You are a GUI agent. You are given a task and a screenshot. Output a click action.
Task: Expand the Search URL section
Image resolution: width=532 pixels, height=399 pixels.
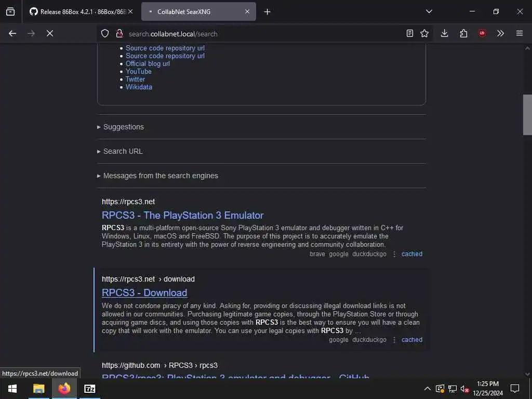[x=120, y=151]
